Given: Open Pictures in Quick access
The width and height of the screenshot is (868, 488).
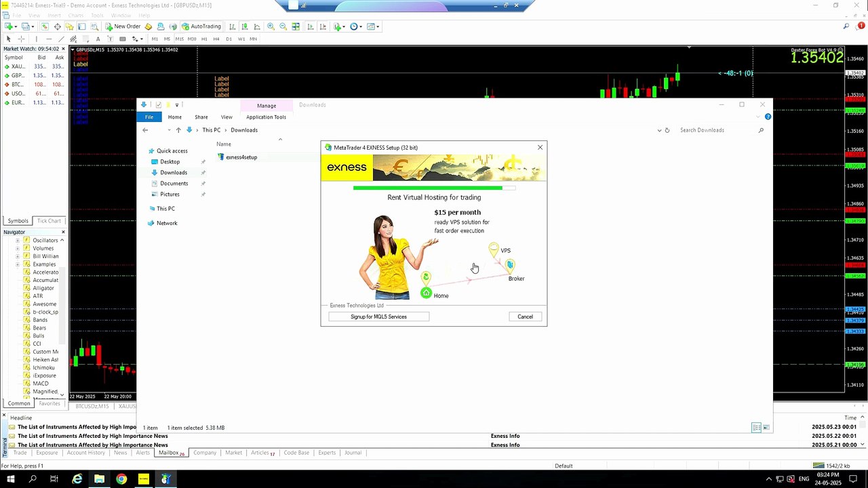Looking at the screenshot, I should [170, 195].
